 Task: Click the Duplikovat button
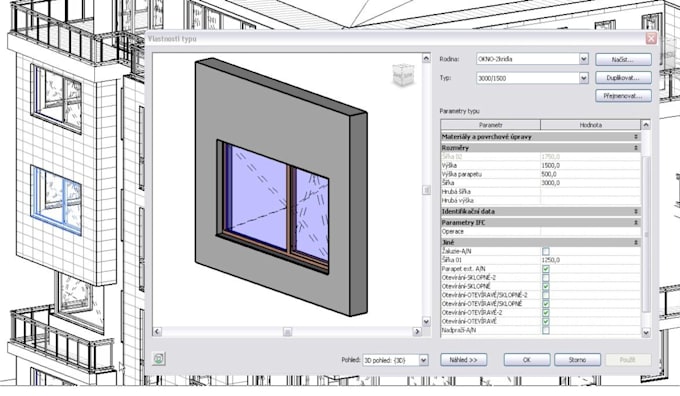click(x=623, y=78)
